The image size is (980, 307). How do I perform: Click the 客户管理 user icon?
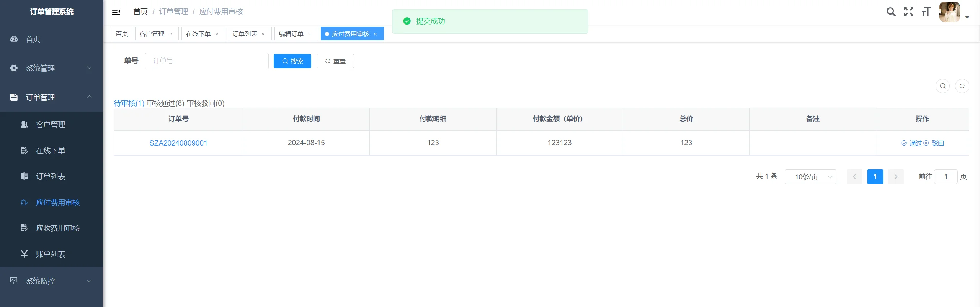[24, 125]
